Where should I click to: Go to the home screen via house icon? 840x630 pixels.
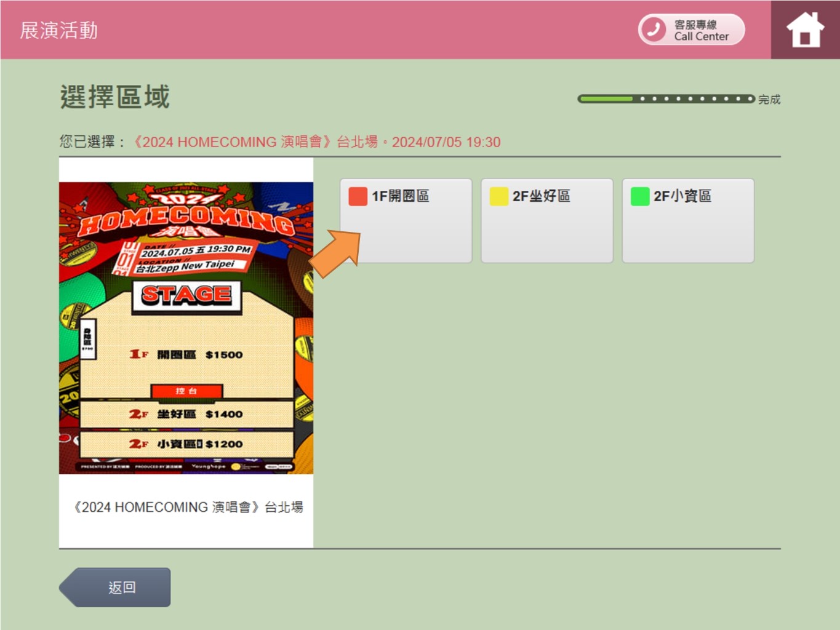(x=805, y=30)
